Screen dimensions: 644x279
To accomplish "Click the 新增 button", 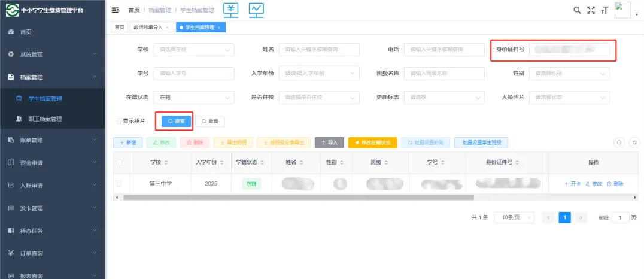I will pyautogui.click(x=127, y=142).
